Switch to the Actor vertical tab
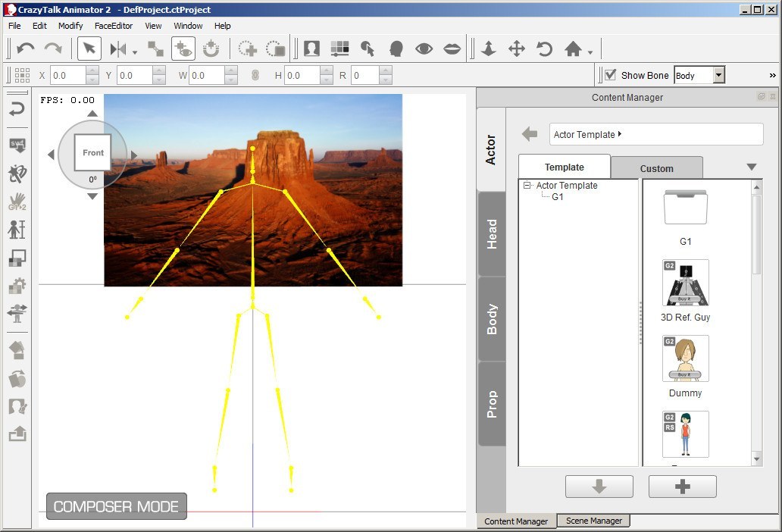 [x=491, y=149]
